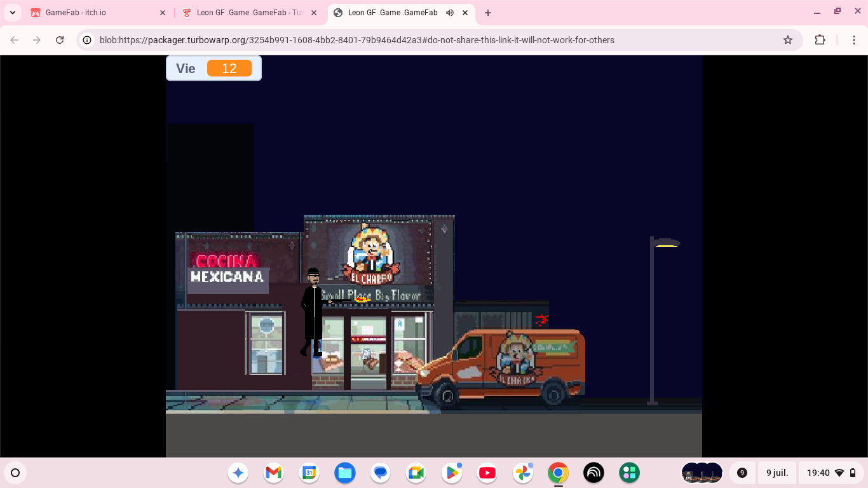Open Gmail from the shelf
Viewport: 868px width, 488px height.
tap(274, 473)
